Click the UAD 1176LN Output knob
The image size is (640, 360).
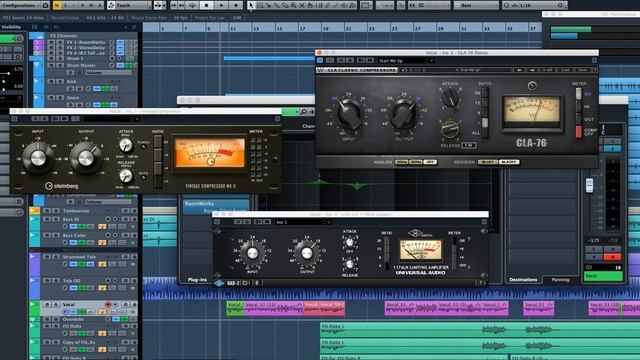coord(307,253)
